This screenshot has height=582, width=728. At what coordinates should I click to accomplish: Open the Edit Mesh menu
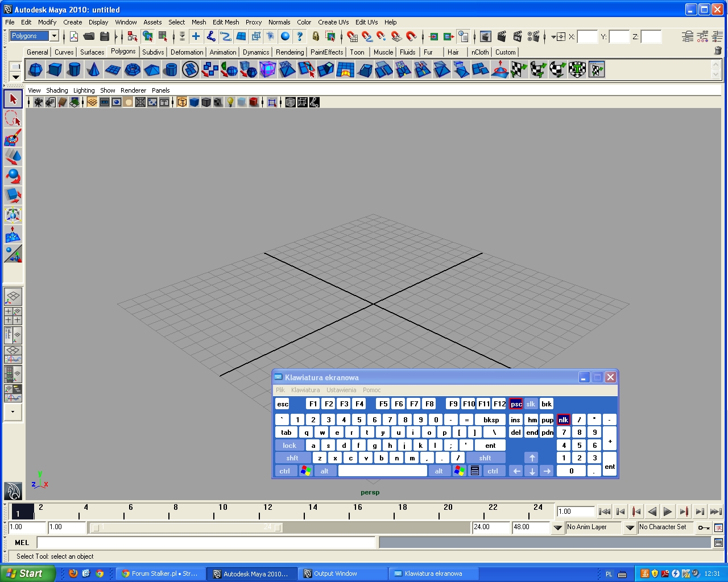225,22
